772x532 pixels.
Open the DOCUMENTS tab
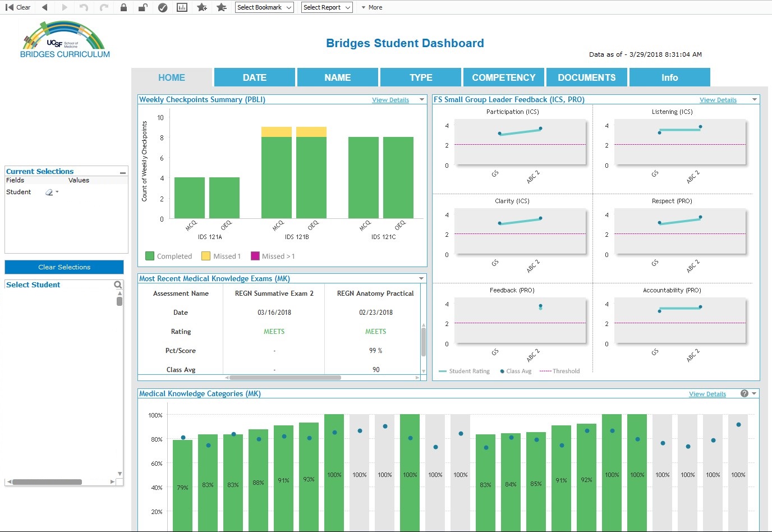[586, 77]
